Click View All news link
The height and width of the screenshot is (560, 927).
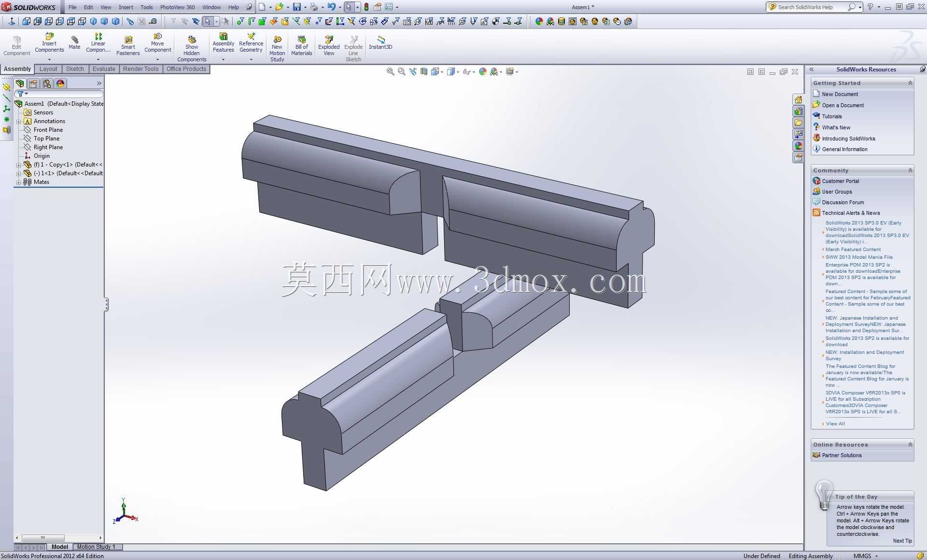(x=835, y=424)
